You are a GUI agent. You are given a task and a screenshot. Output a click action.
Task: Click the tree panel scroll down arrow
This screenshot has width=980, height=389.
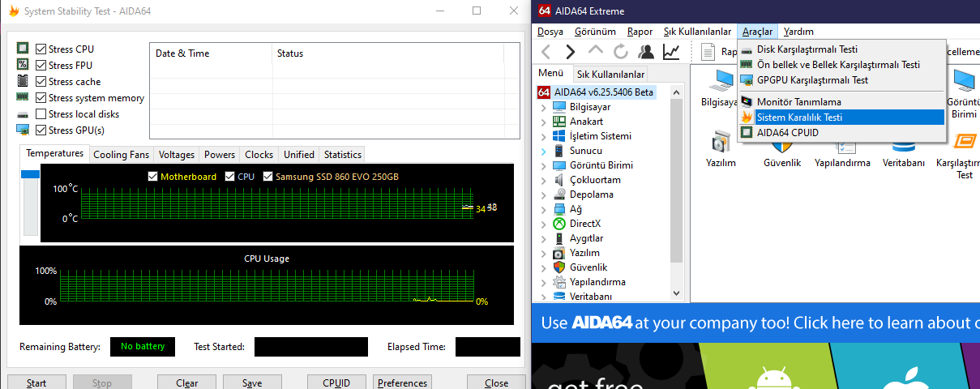click(x=677, y=293)
